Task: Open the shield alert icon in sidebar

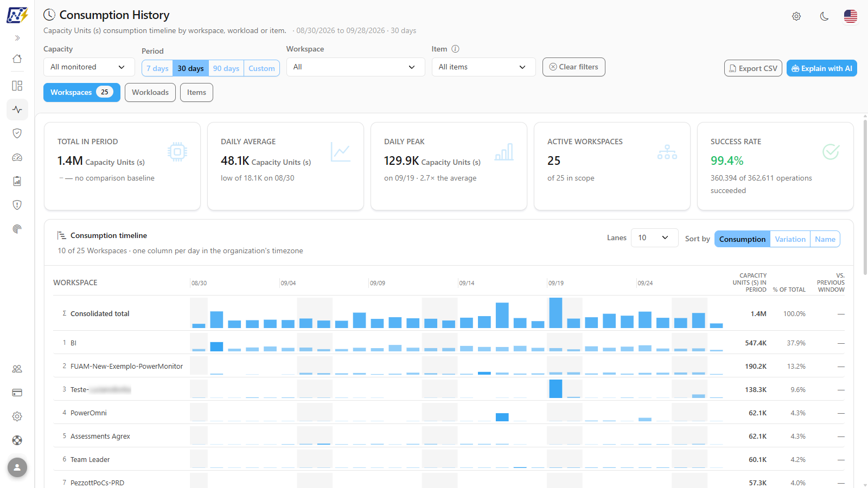Action: click(17, 205)
